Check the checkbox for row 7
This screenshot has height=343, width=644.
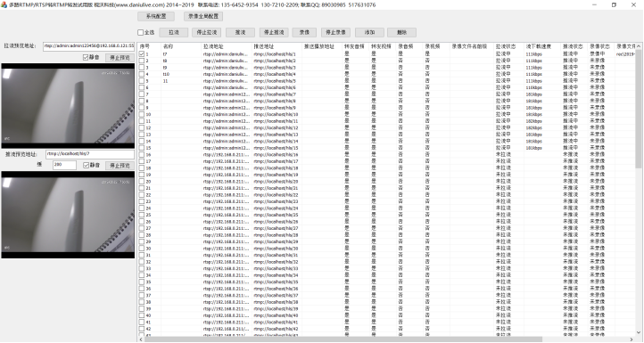(x=142, y=94)
